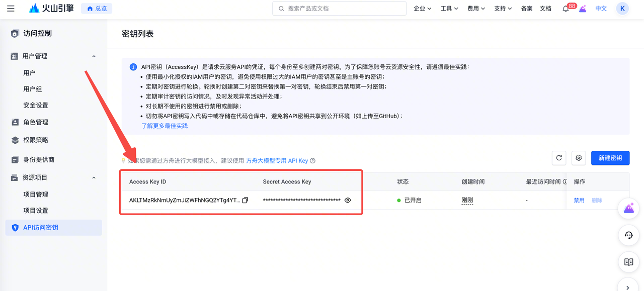Image resolution: width=644 pixels, height=291 pixels.
Task: Open the 企业 dropdown menu
Action: (x=423, y=9)
